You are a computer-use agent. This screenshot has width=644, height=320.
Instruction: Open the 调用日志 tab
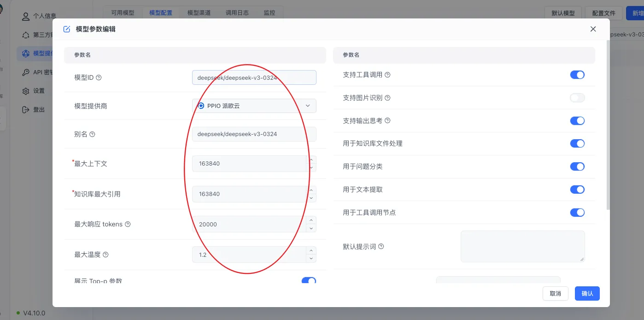(x=237, y=12)
